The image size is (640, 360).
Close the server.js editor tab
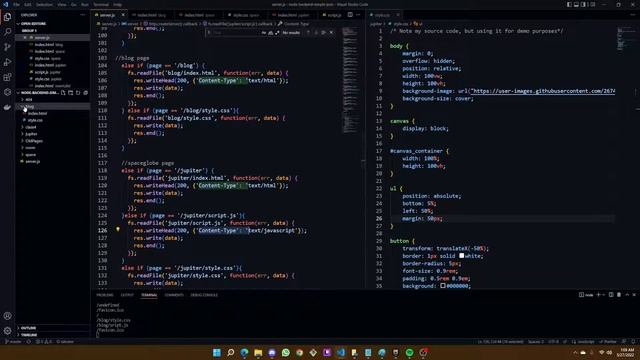tap(123, 15)
